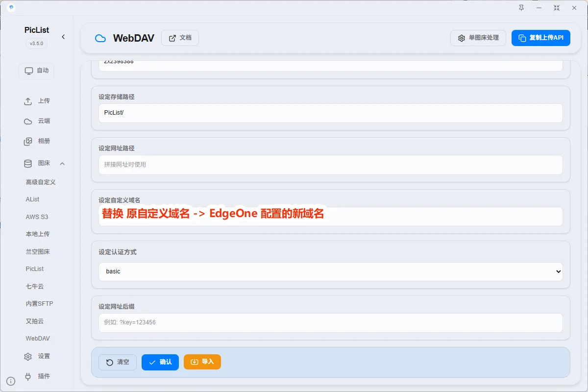
Task: Open the info icon at bottom left
Action: [11, 381]
